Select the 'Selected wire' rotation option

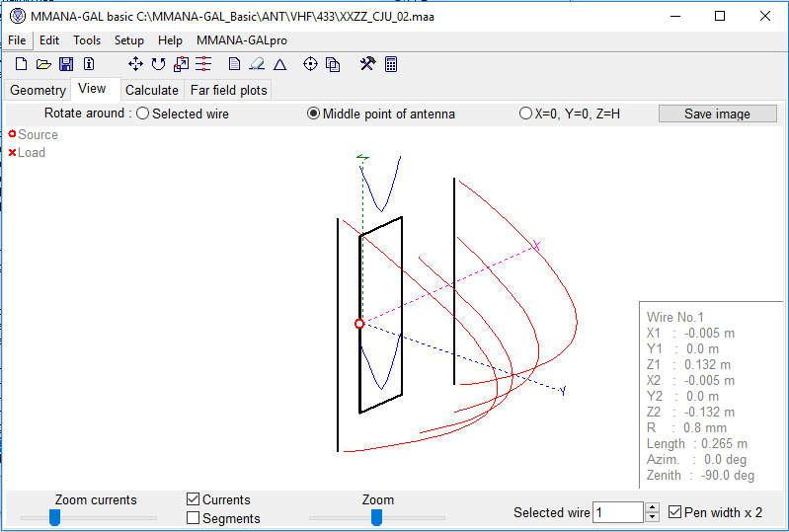tap(143, 114)
